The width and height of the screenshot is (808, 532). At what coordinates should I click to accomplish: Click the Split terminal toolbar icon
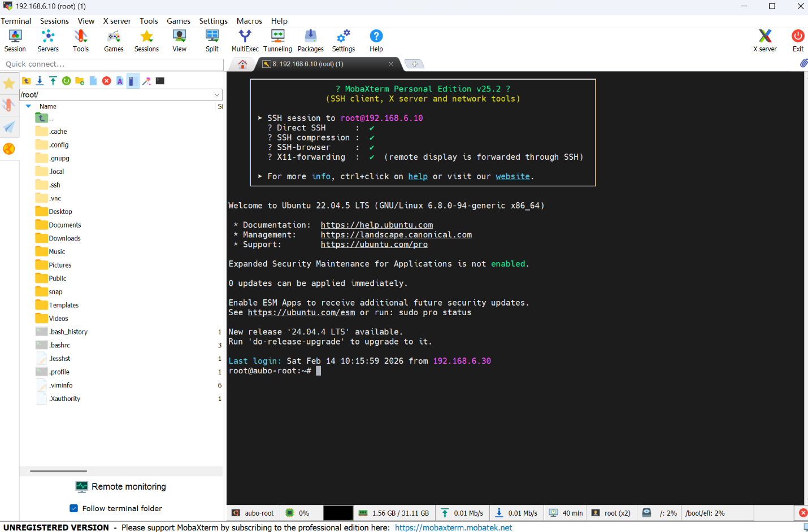(x=212, y=41)
